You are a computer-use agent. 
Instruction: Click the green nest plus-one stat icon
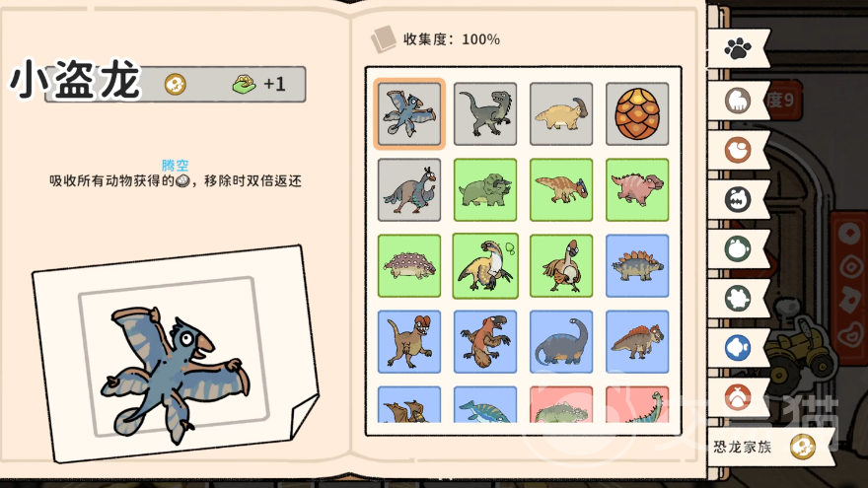point(245,84)
